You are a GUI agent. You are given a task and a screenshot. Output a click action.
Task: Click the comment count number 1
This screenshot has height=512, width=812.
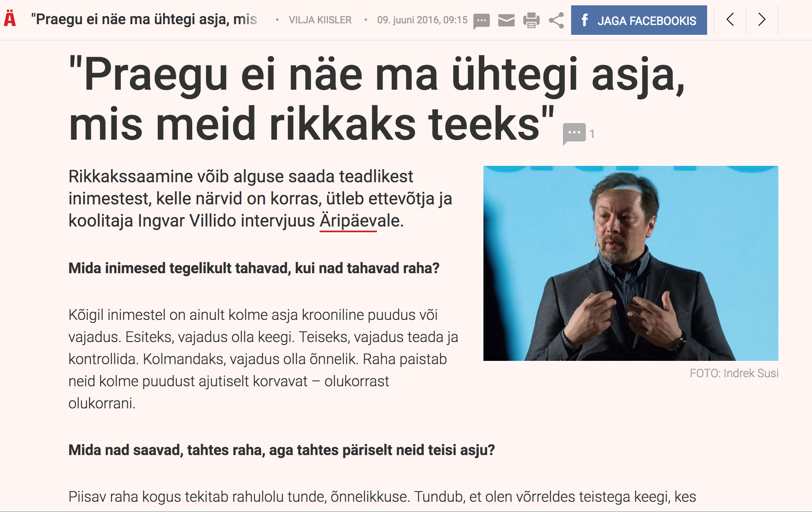tap(592, 134)
